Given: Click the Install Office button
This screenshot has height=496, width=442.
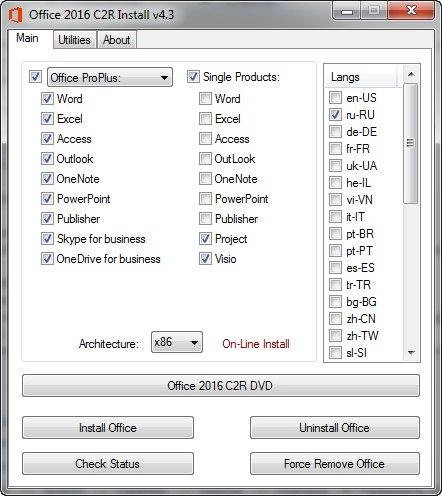Looking at the screenshot, I should coord(108,427).
